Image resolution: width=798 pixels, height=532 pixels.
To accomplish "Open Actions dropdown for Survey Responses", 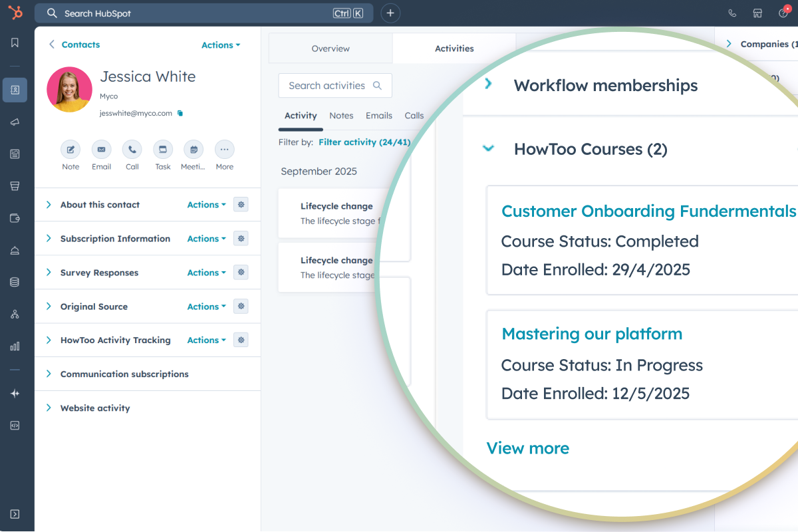I will (207, 273).
